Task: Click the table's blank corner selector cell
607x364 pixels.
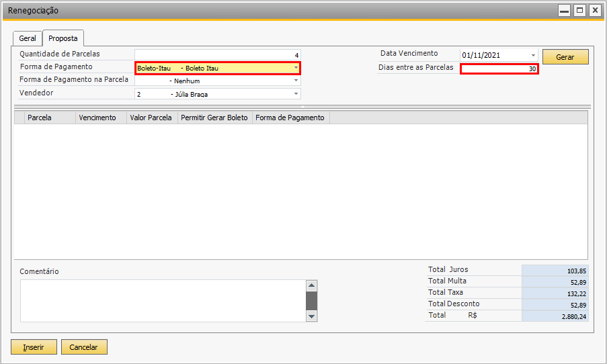Action: (19, 118)
